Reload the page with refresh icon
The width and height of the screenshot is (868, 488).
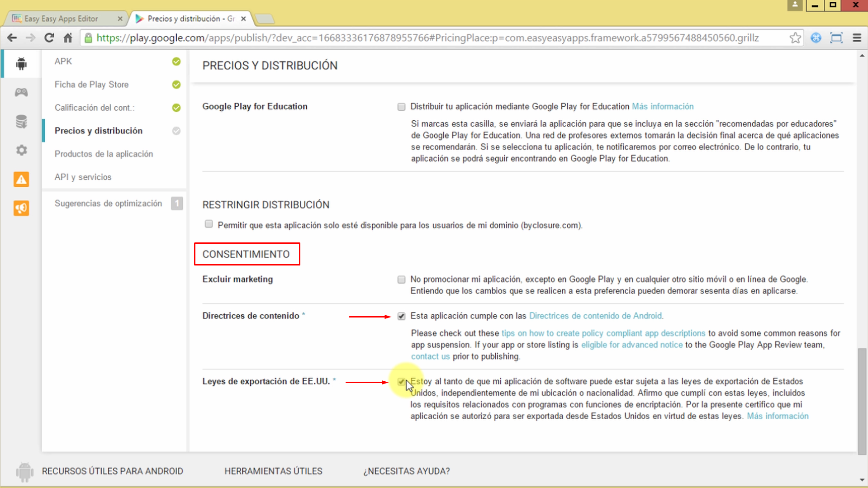[49, 38]
